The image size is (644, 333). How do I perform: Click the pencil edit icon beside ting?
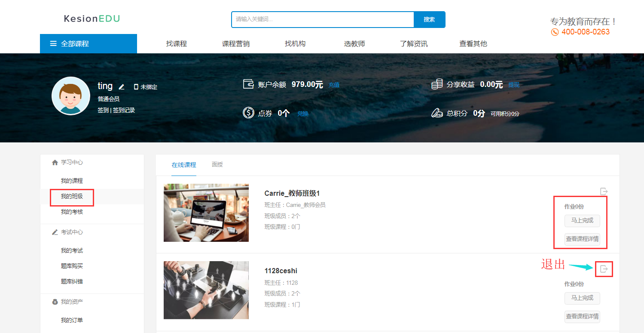[122, 87]
